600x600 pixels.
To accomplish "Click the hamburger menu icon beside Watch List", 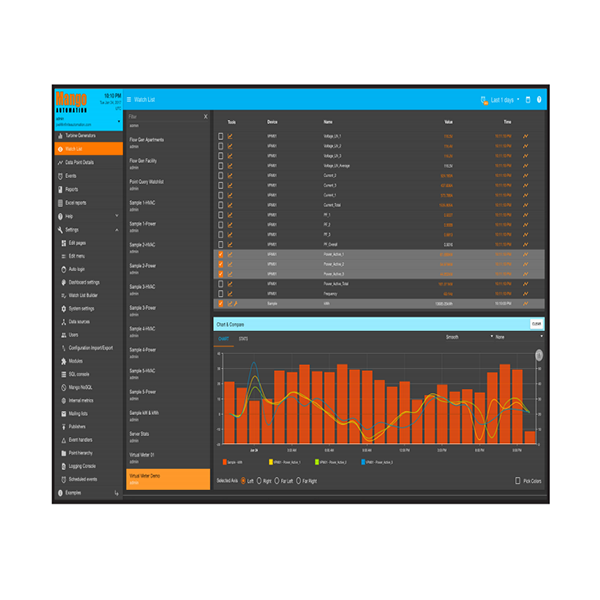I will [x=128, y=100].
